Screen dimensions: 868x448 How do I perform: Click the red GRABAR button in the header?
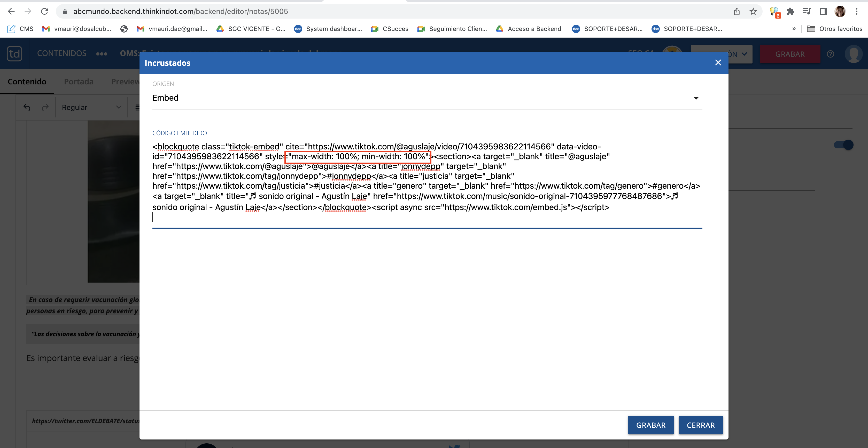coord(790,54)
